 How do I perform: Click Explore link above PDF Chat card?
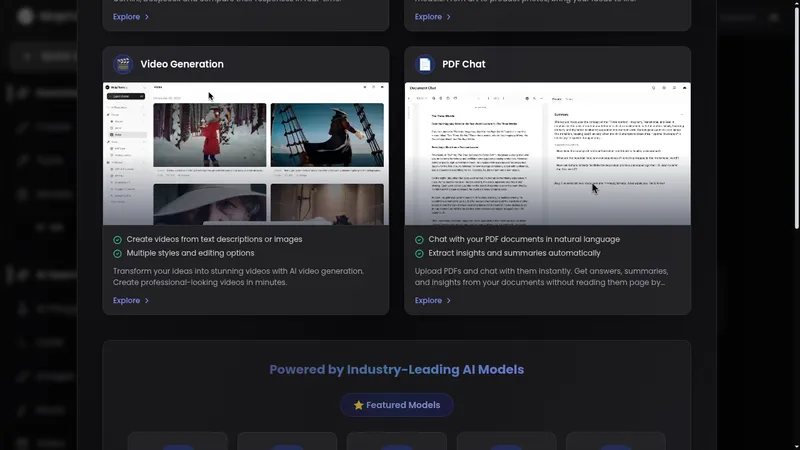[x=433, y=17]
